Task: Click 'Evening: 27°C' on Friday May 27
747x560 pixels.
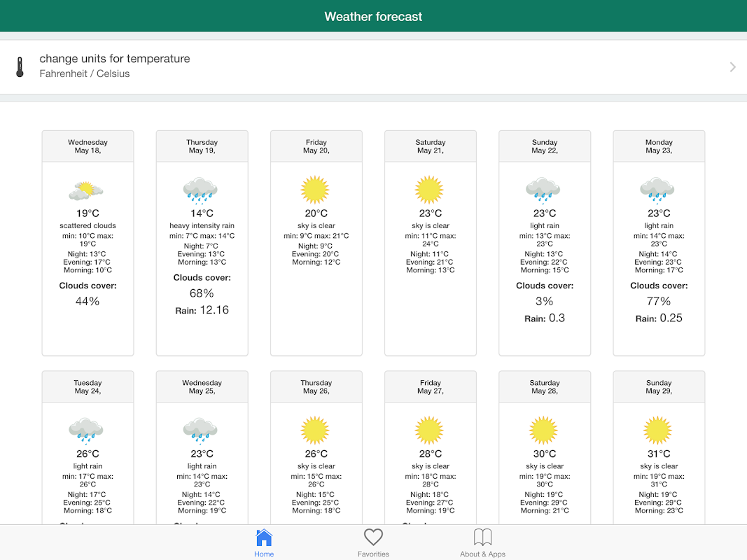Action: [429, 503]
